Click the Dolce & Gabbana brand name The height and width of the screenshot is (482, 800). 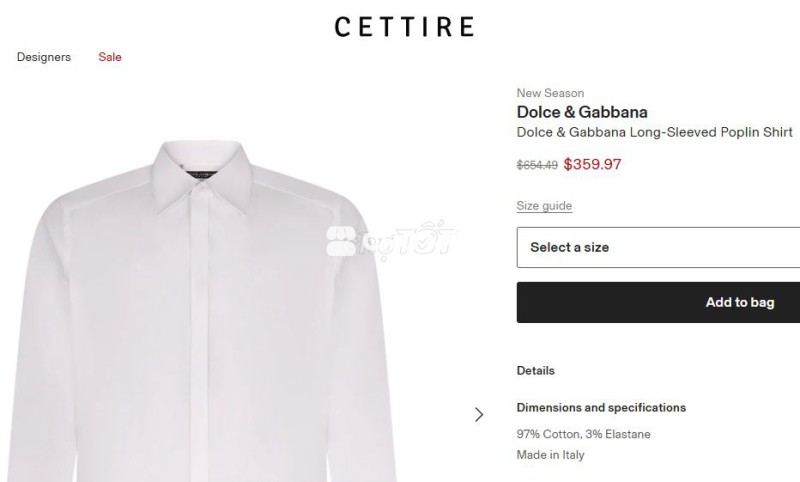pyautogui.click(x=582, y=112)
